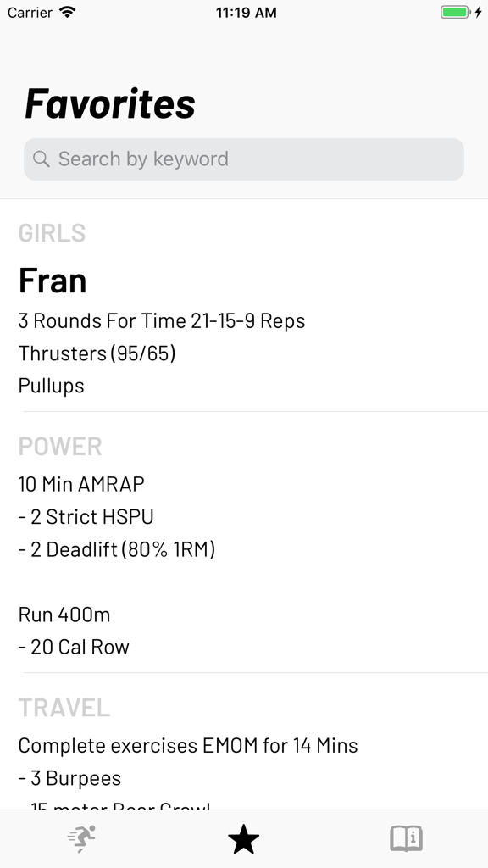This screenshot has height=868, width=488.
Task: Open the EMOM travel workout details
Action: [188, 745]
